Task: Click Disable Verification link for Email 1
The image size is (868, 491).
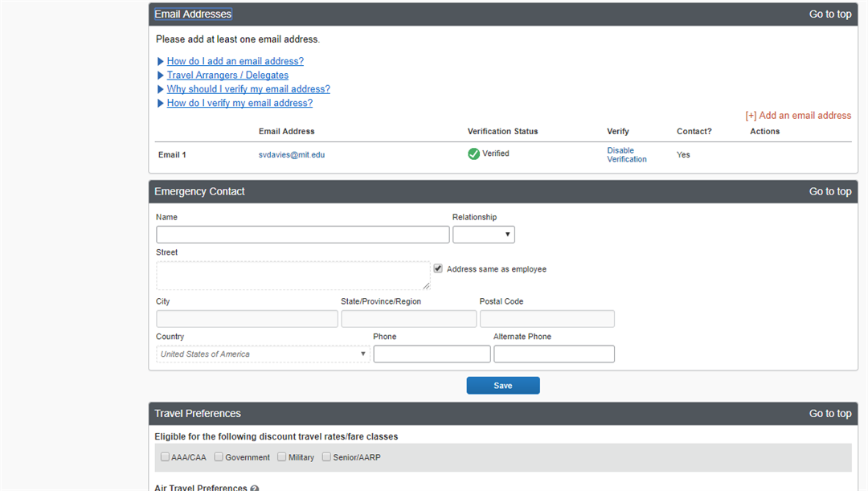Action: coord(626,155)
